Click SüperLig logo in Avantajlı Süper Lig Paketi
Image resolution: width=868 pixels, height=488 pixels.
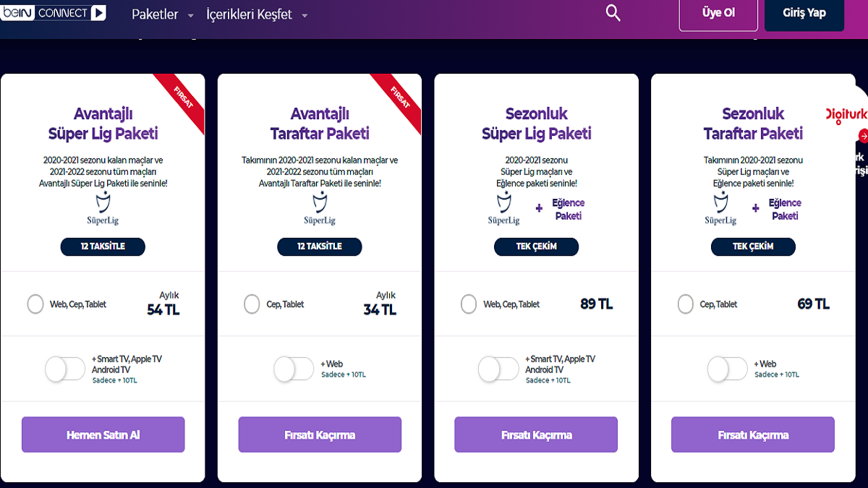click(102, 208)
